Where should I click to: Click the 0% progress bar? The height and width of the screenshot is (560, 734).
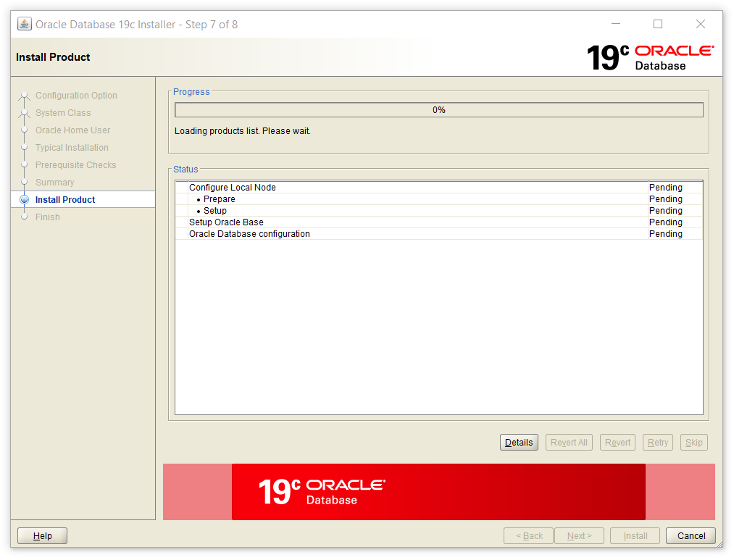point(438,110)
